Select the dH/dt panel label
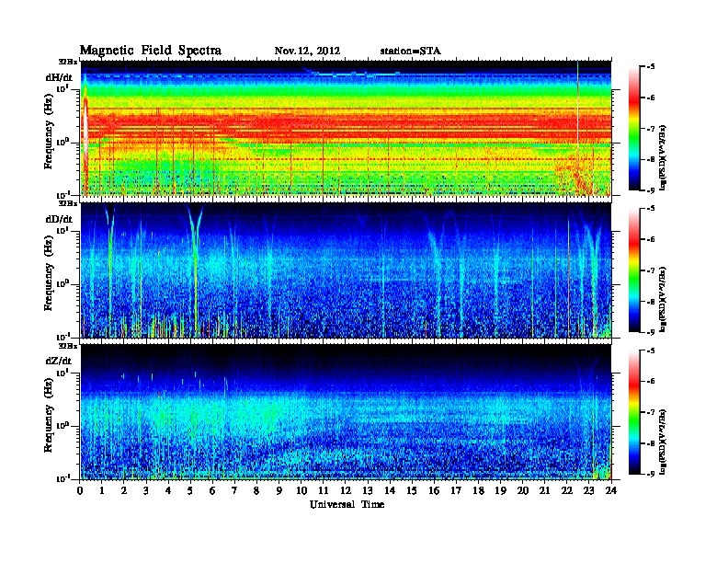This screenshot has height=563, width=728. pos(59,77)
